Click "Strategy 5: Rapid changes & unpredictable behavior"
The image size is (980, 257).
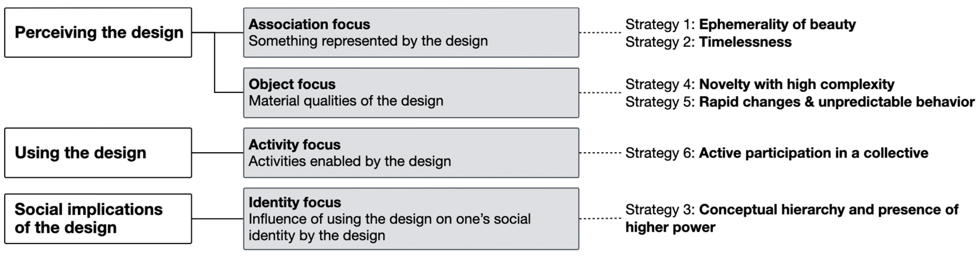point(800,102)
